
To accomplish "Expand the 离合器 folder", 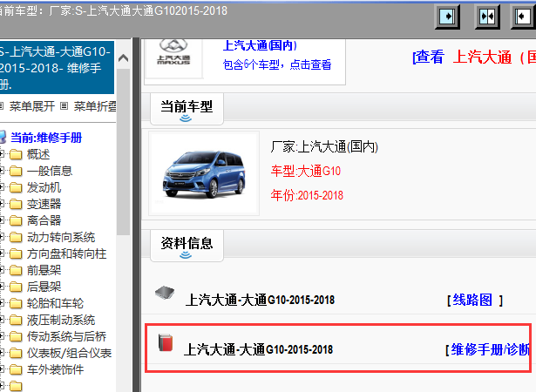I will pyautogui.click(x=2, y=220).
